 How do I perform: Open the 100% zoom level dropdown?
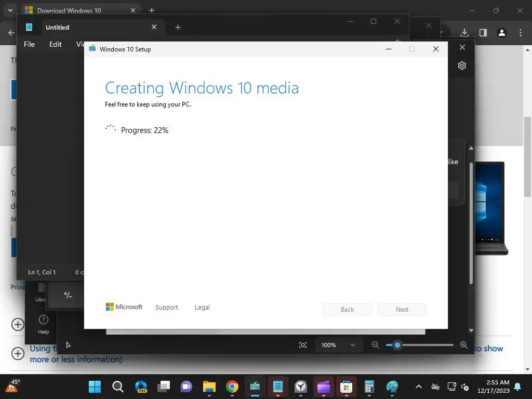tap(338, 345)
